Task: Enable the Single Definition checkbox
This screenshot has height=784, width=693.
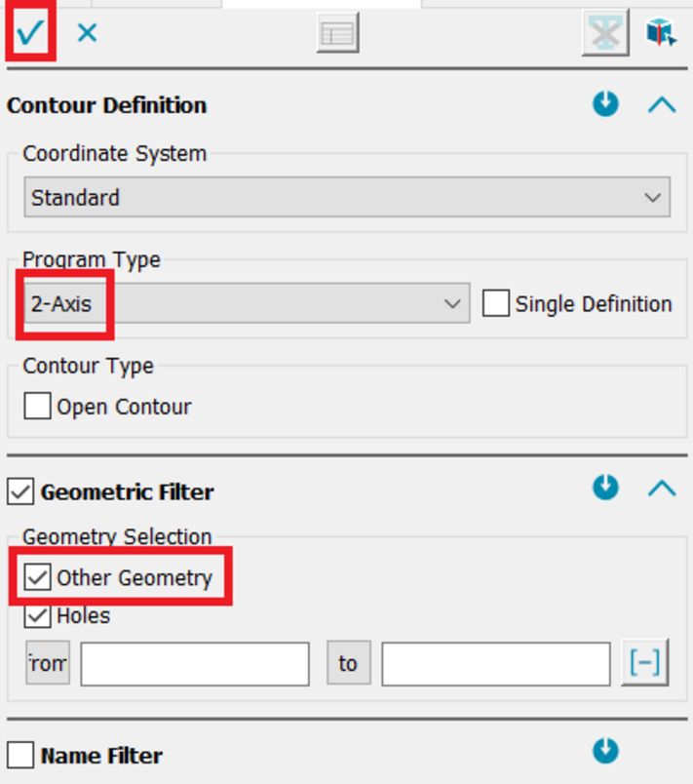Action: point(496,304)
